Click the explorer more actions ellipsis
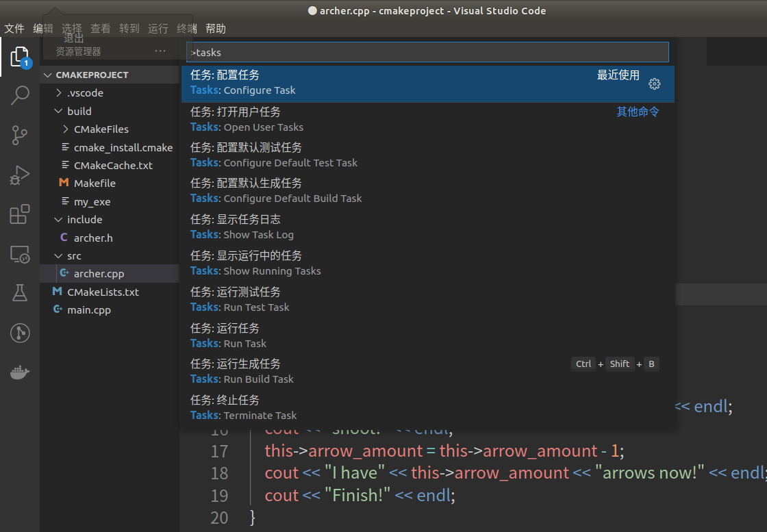Viewport: 767px width, 532px height. coord(160,51)
